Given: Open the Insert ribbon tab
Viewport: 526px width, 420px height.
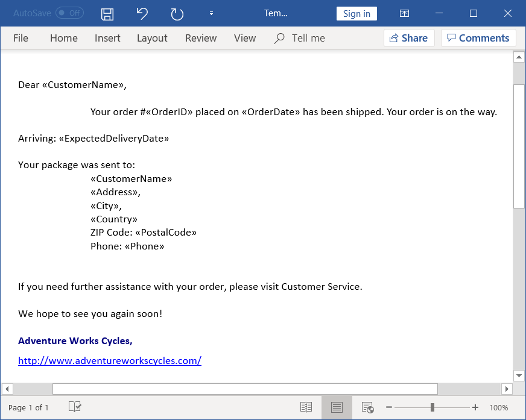Looking at the screenshot, I should point(107,38).
